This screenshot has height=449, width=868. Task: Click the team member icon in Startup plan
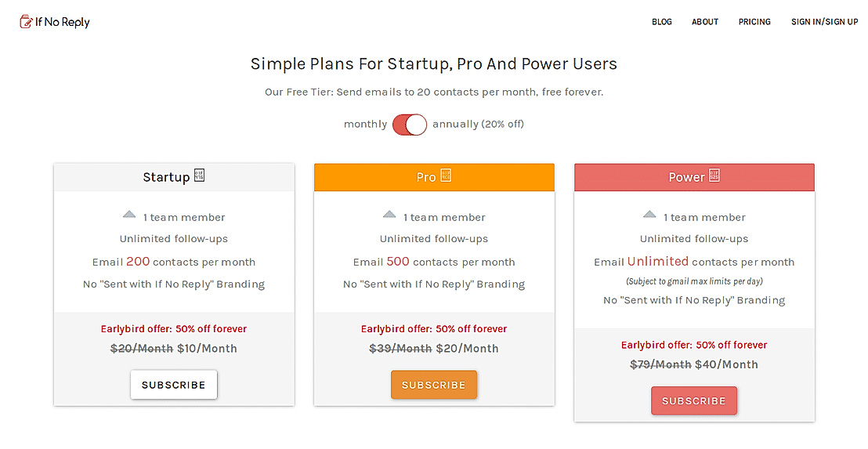129,215
